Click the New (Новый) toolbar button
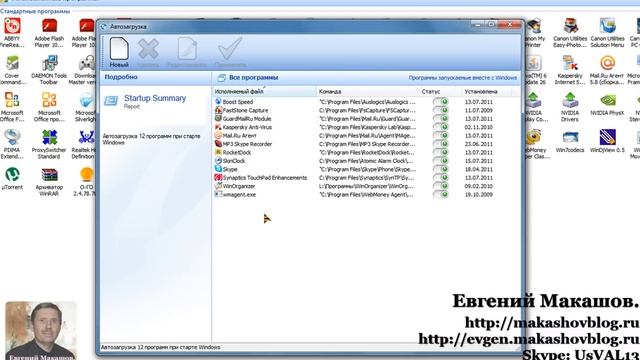 pos(119,52)
